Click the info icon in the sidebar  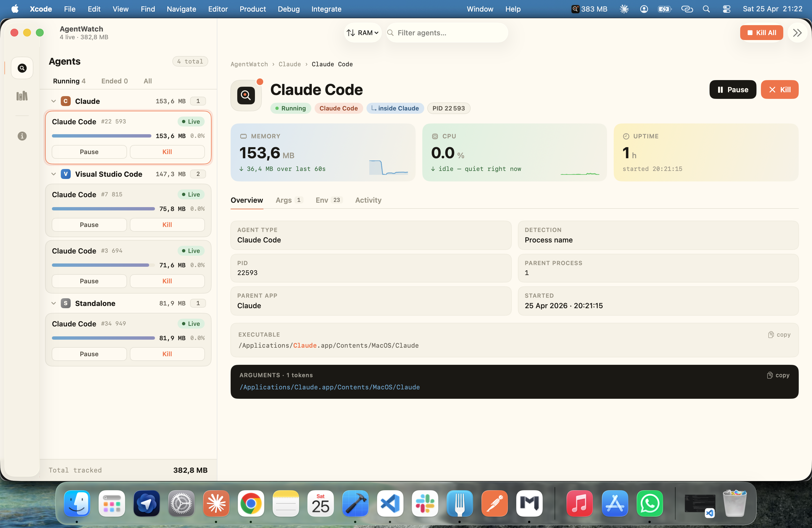coord(22,136)
